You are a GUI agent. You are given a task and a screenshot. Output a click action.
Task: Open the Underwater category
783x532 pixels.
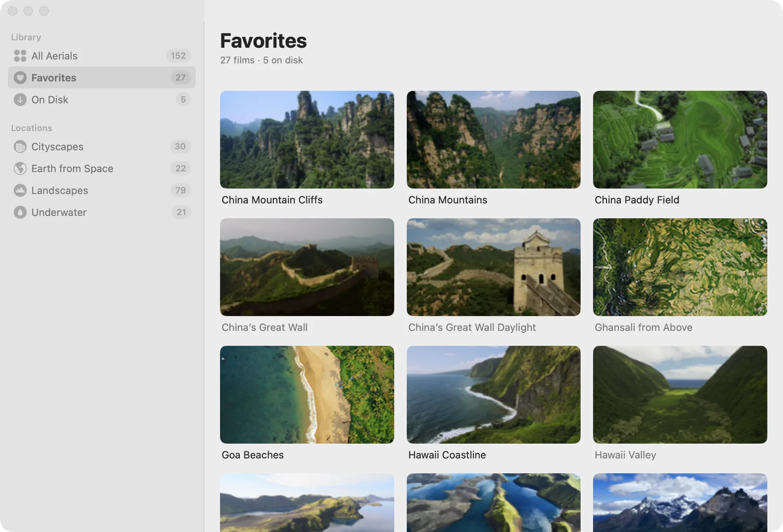(x=102, y=212)
